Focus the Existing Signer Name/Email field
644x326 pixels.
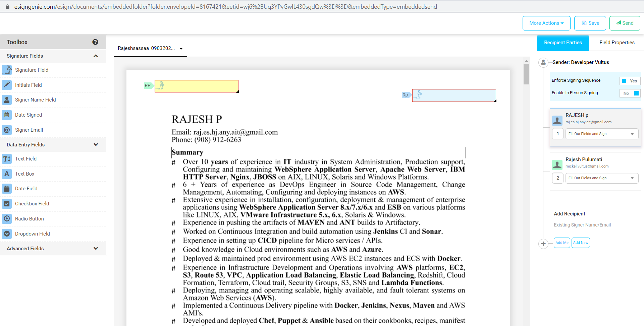pyautogui.click(x=595, y=225)
